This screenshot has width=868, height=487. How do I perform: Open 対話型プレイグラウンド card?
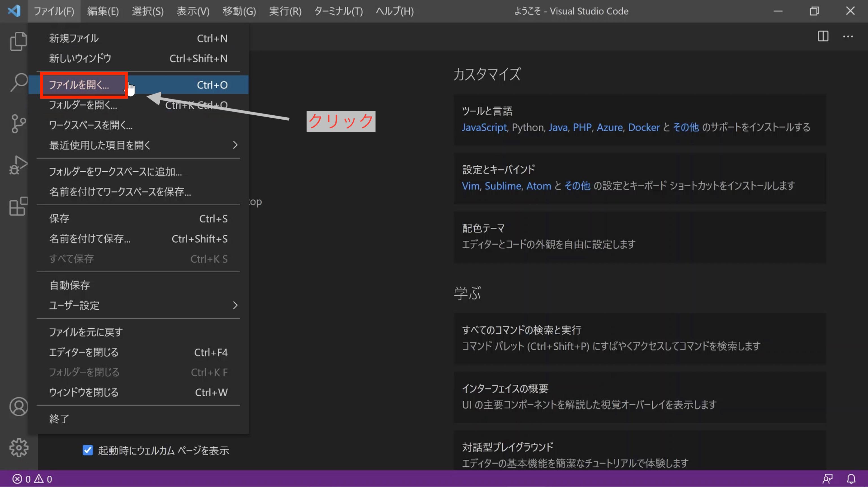[639, 450]
